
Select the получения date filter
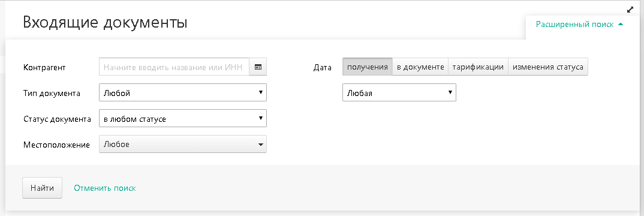click(367, 67)
